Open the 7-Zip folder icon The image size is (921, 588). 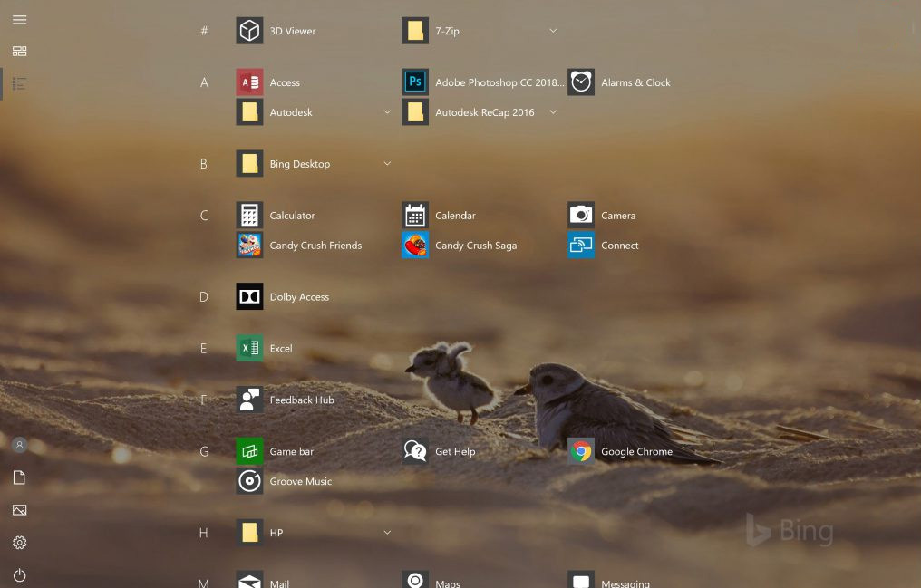pyautogui.click(x=415, y=31)
